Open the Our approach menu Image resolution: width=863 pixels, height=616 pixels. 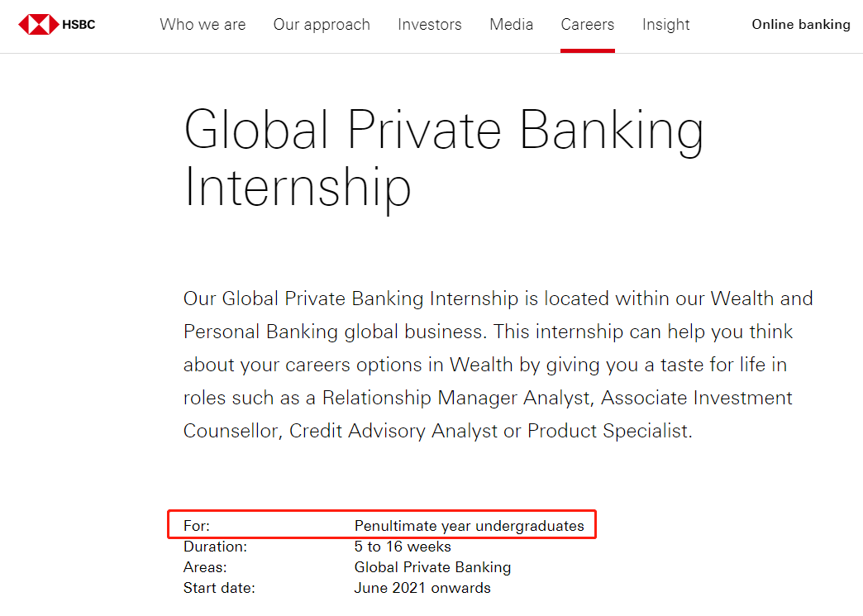[322, 25]
